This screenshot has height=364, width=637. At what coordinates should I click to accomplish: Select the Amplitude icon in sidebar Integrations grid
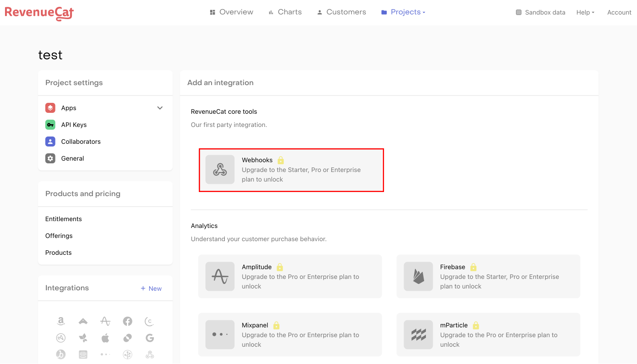click(x=106, y=321)
